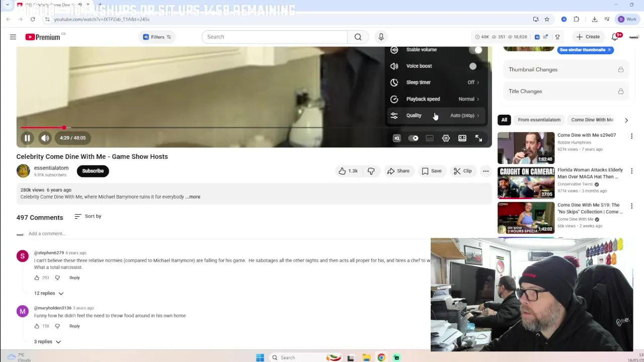Open comments Sort by dropdown

coord(88,216)
